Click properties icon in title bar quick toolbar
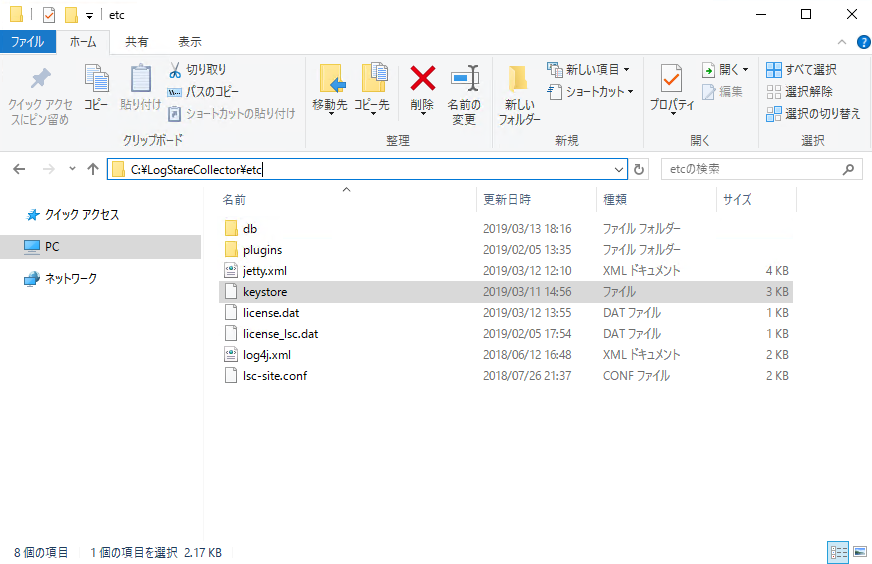This screenshot has height=564, width=872. pyautogui.click(x=49, y=15)
